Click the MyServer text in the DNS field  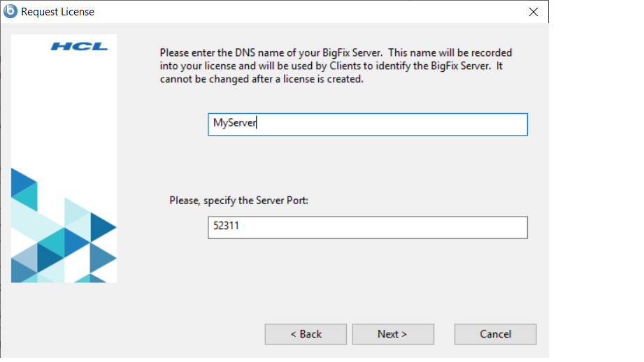[x=235, y=124]
